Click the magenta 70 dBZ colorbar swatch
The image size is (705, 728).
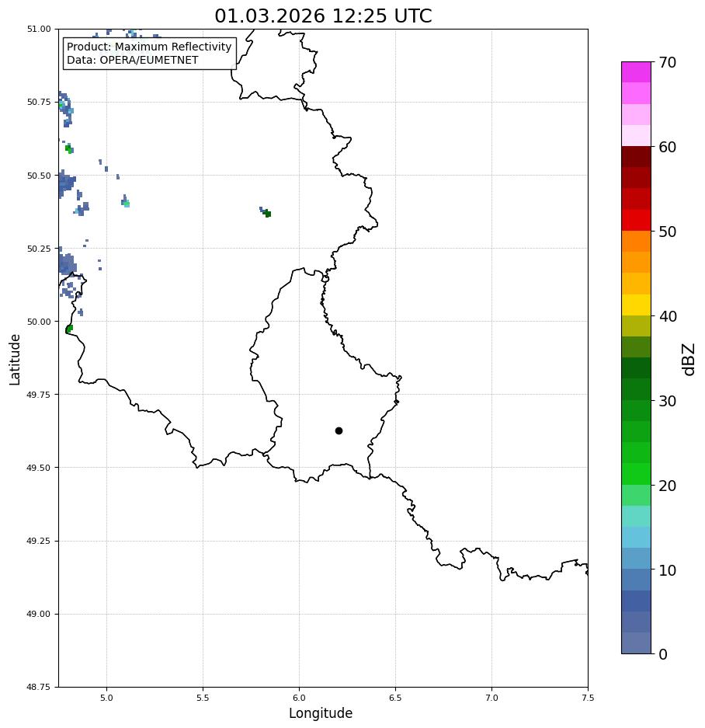[637, 72]
